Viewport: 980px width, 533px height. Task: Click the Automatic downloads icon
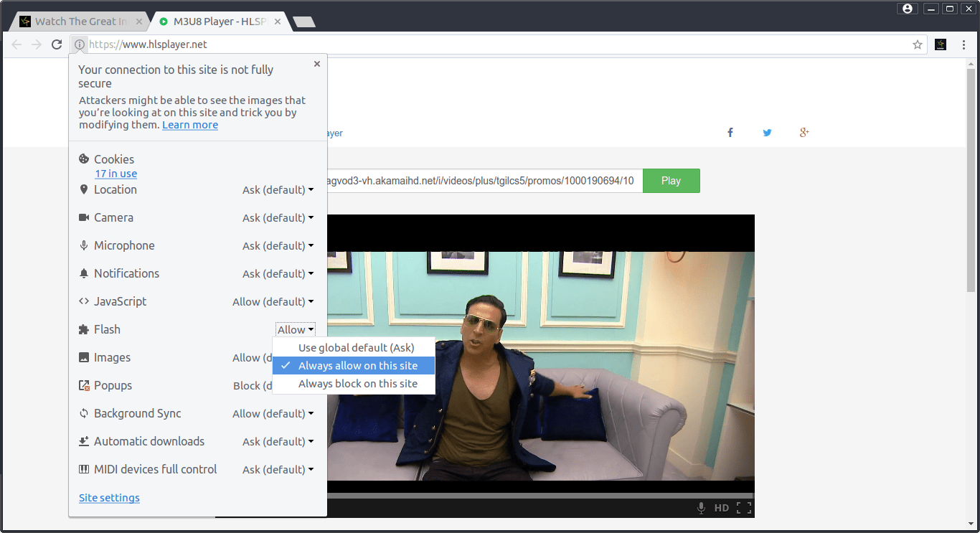pos(84,441)
